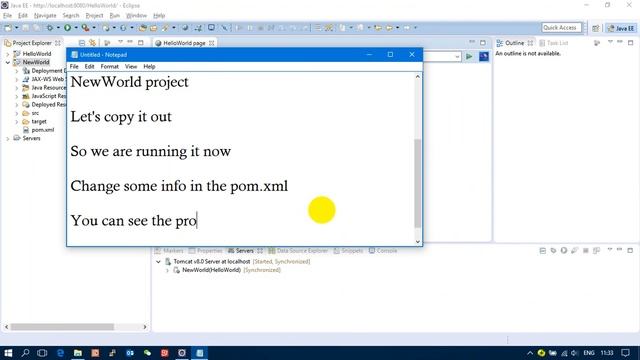Viewport: 640px width, 360px height.
Task: Open File Explorer from the taskbar
Action: [x=78, y=353]
